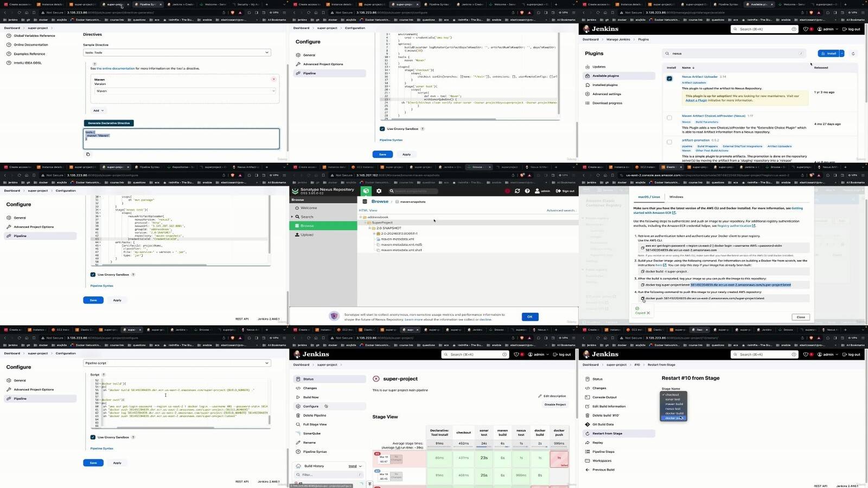
Task: Click Build History Filter input field
Action: click(329, 475)
